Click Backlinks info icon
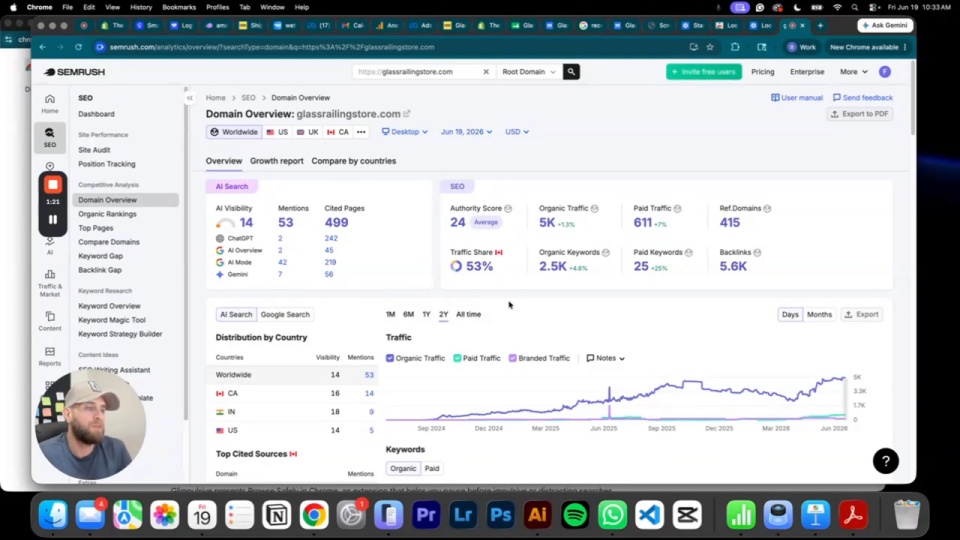 click(757, 252)
